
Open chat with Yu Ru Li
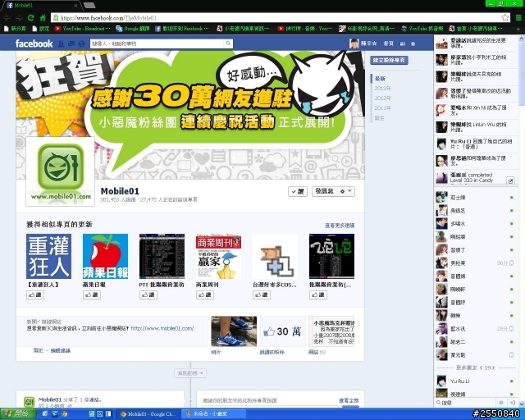pyautogui.click(x=476, y=381)
